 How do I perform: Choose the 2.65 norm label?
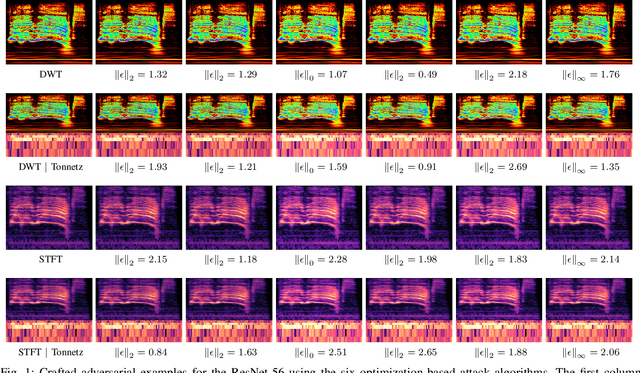(411, 353)
